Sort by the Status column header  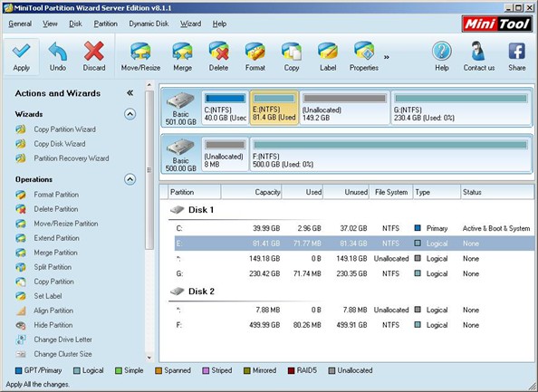coord(497,192)
